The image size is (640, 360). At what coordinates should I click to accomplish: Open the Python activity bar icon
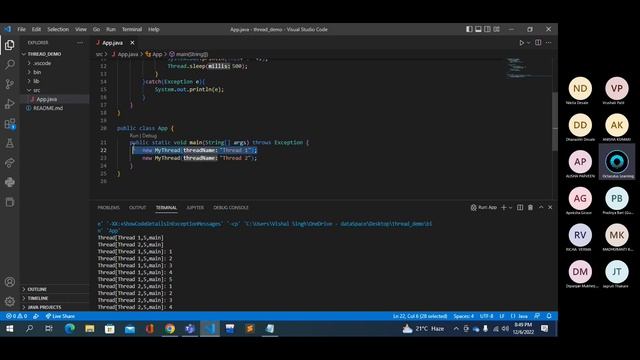pyautogui.click(x=10, y=182)
